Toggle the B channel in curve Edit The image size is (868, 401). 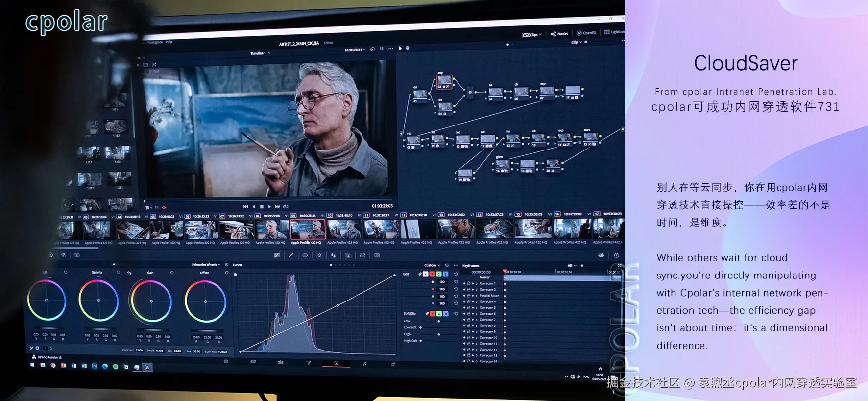tap(445, 274)
